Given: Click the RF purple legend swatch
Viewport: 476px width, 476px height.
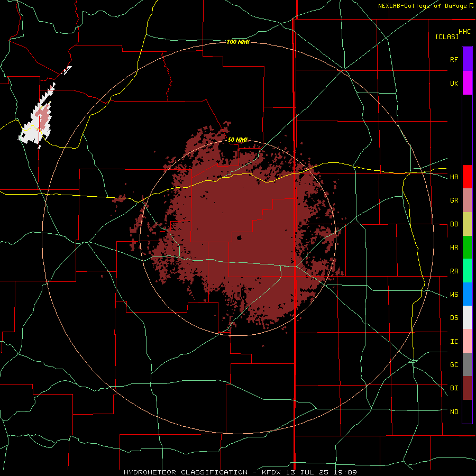Looking at the screenshot, I should pyautogui.click(x=467, y=59).
